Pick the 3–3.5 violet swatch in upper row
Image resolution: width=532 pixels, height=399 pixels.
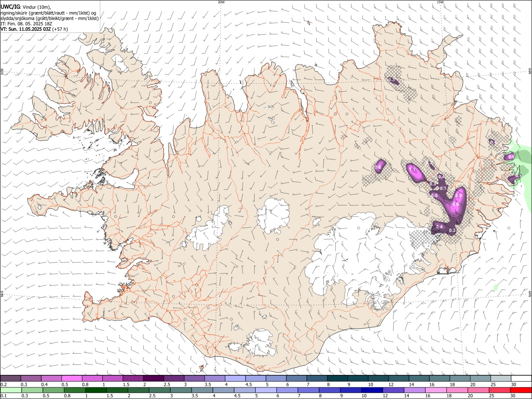(x=195, y=378)
